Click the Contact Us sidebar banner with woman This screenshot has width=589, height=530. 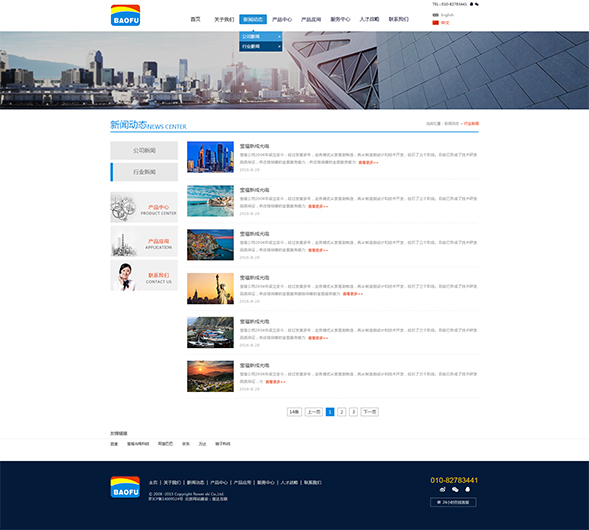pyautogui.click(x=144, y=276)
